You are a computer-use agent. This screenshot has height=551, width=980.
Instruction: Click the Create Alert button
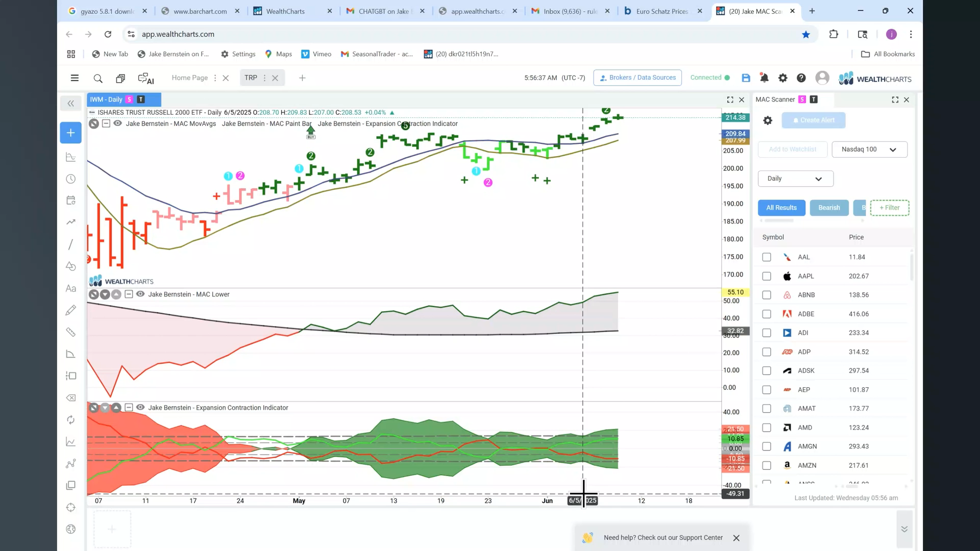pyautogui.click(x=813, y=120)
